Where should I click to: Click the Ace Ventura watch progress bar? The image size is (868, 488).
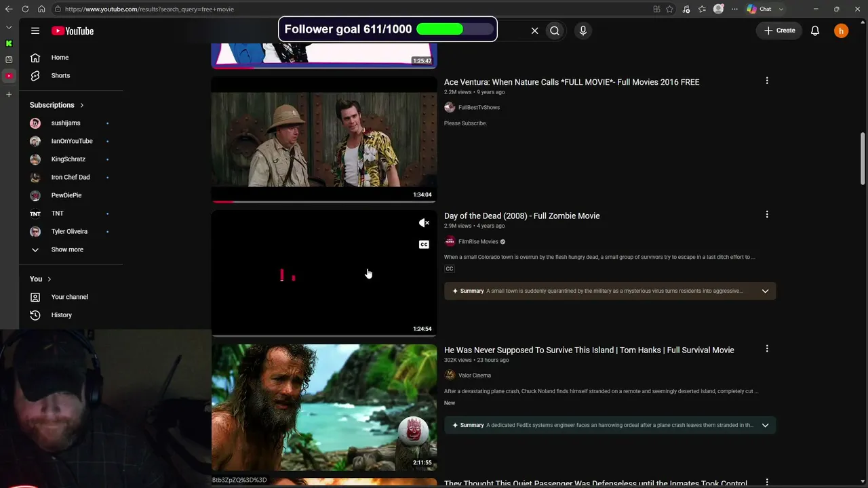click(324, 201)
